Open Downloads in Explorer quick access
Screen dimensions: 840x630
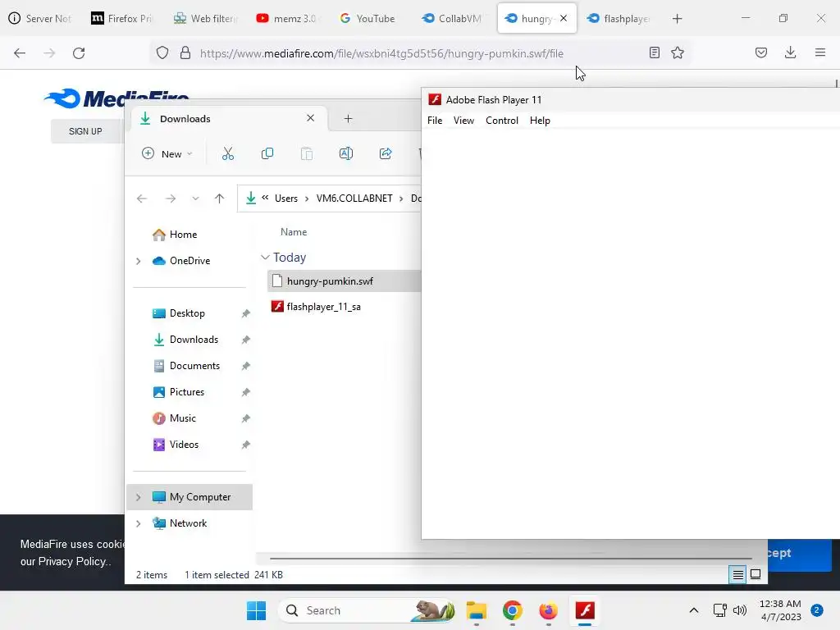coord(194,340)
